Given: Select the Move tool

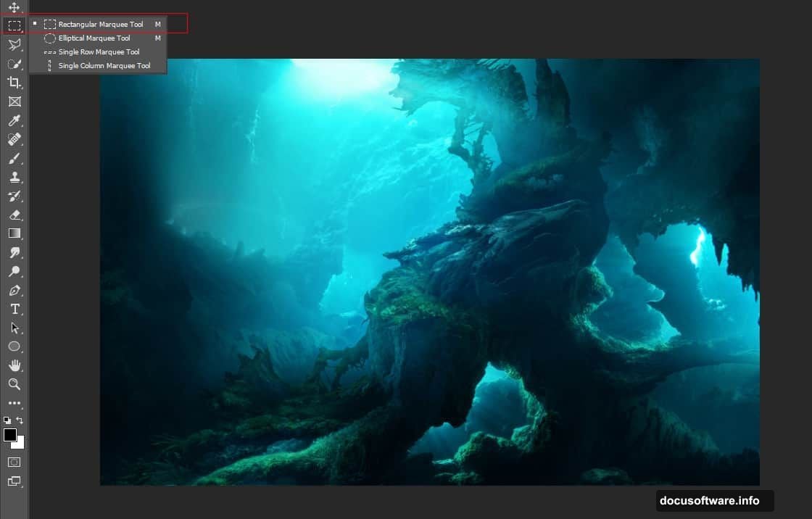Looking at the screenshot, I should pyautogui.click(x=14, y=7).
